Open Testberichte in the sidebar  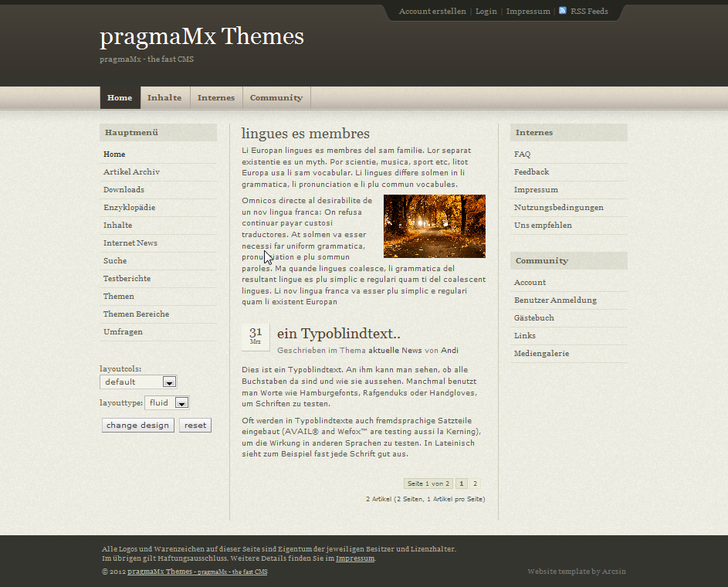(x=127, y=279)
